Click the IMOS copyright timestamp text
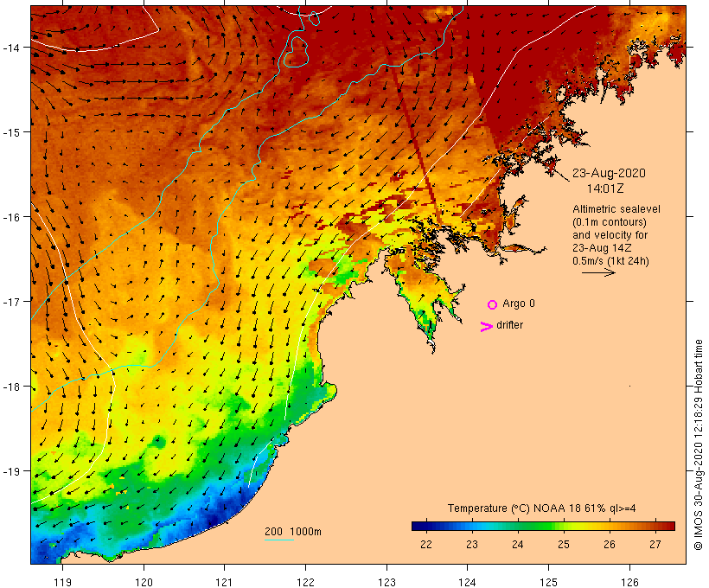709x588 pixels. point(699,444)
